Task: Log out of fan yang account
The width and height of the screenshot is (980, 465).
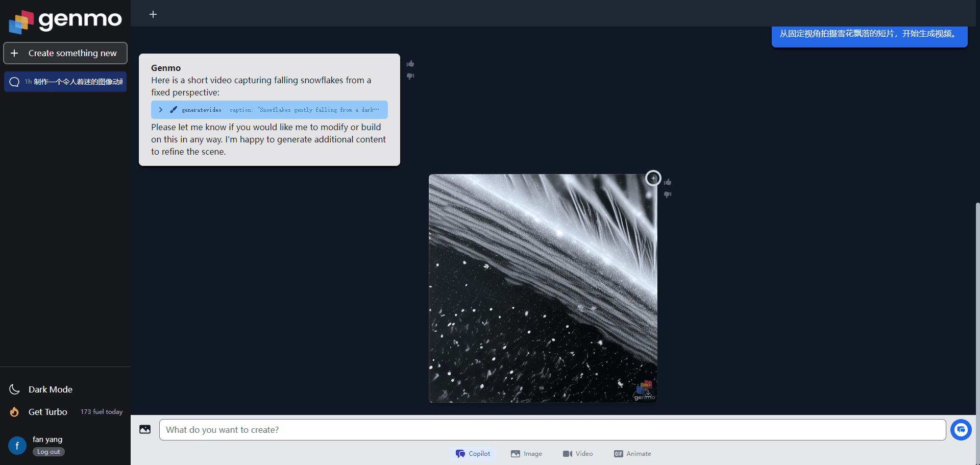Action: pyautogui.click(x=48, y=452)
